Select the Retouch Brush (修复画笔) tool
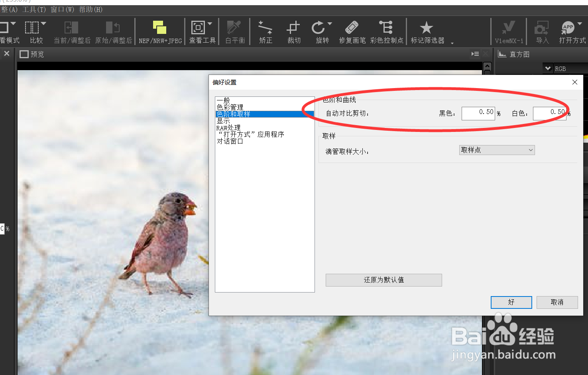This screenshot has height=375, width=588. [352, 27]
